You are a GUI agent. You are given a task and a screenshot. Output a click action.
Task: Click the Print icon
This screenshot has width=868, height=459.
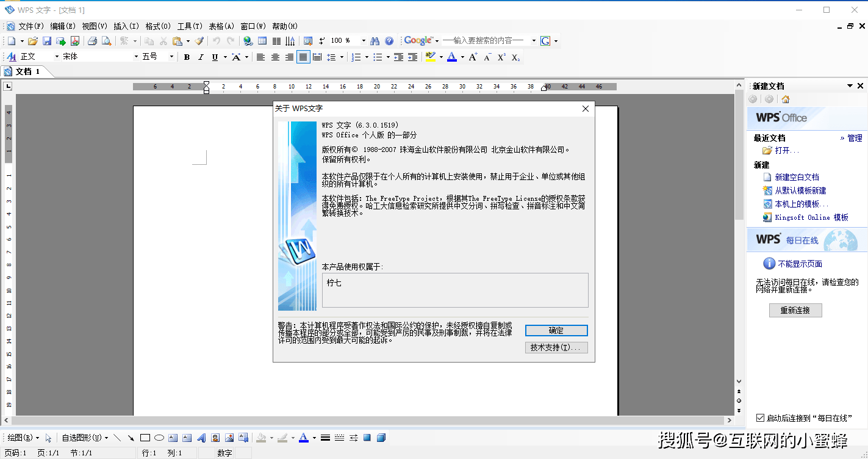pyautogui.click(x=92, y=41)
